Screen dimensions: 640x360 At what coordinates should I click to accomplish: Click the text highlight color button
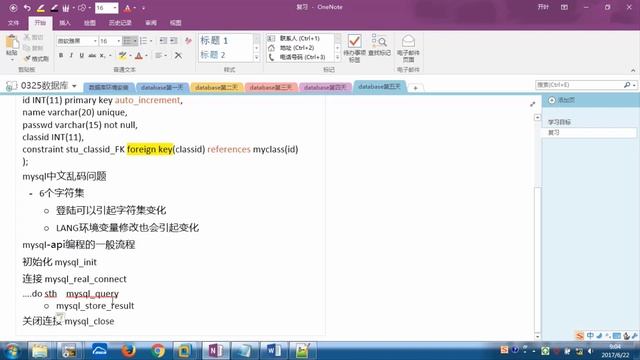[x=122, y=56]
